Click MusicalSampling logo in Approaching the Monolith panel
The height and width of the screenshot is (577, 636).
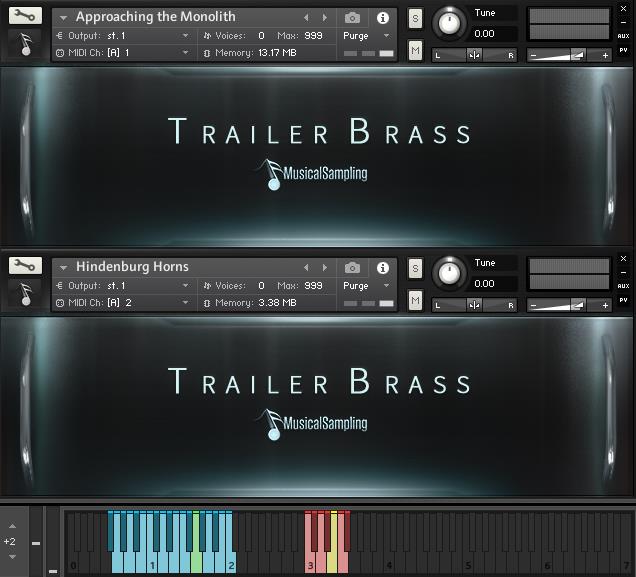pos(312,174)
